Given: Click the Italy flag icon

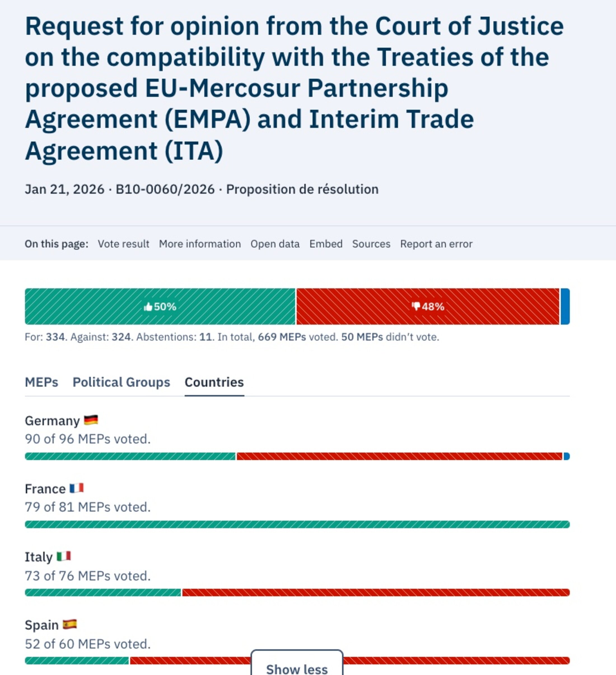Looking at the screenshot, I should 64,556.
